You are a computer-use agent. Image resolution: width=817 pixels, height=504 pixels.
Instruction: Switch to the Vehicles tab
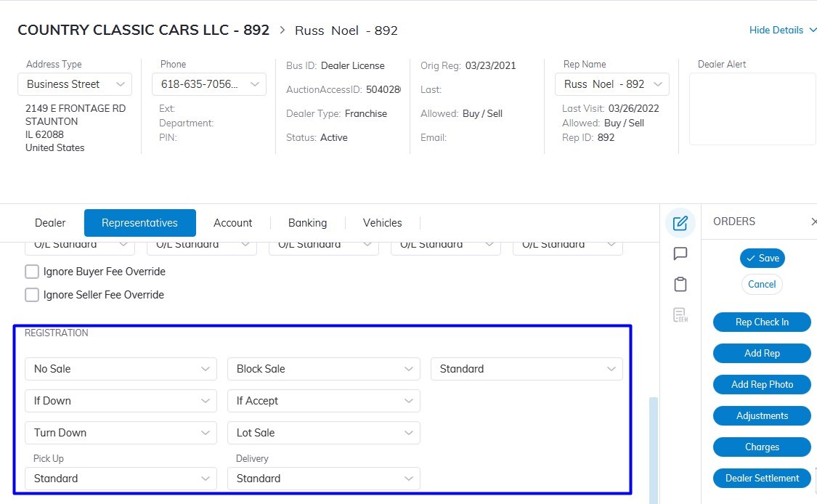[382, 223]
